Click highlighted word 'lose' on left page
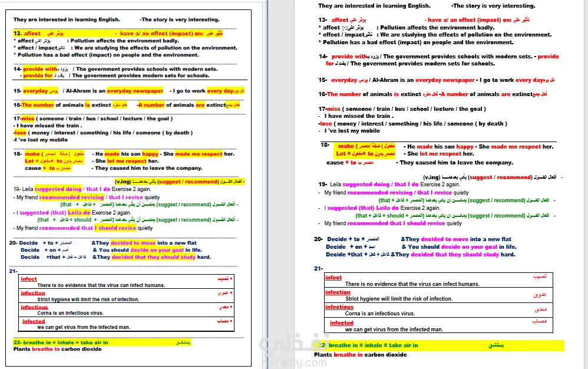The height and width of the screenshot is (369, 588). point(20,133)
